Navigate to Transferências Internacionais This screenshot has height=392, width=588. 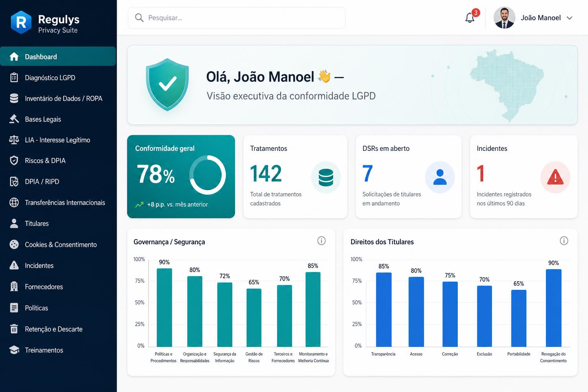(58, 203)
